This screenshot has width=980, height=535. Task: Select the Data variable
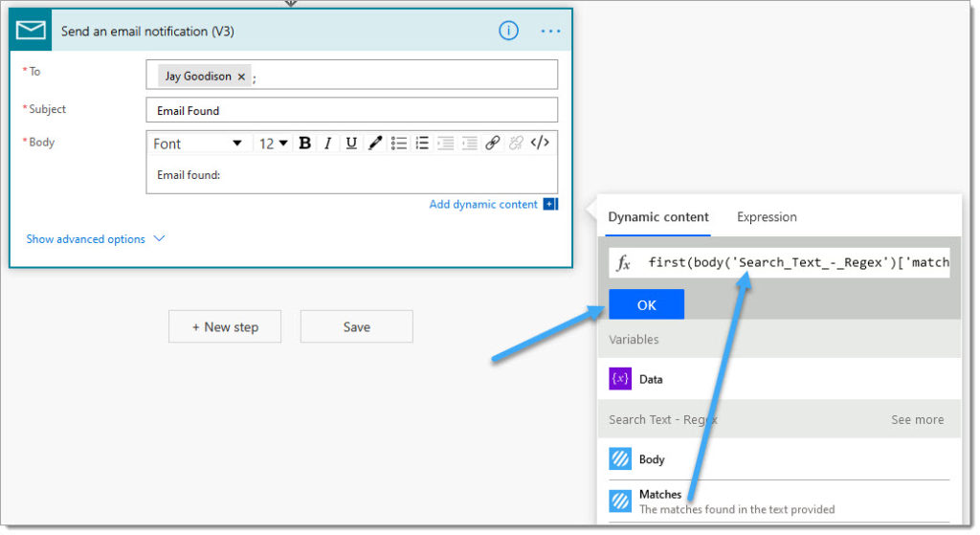point(779,379)
